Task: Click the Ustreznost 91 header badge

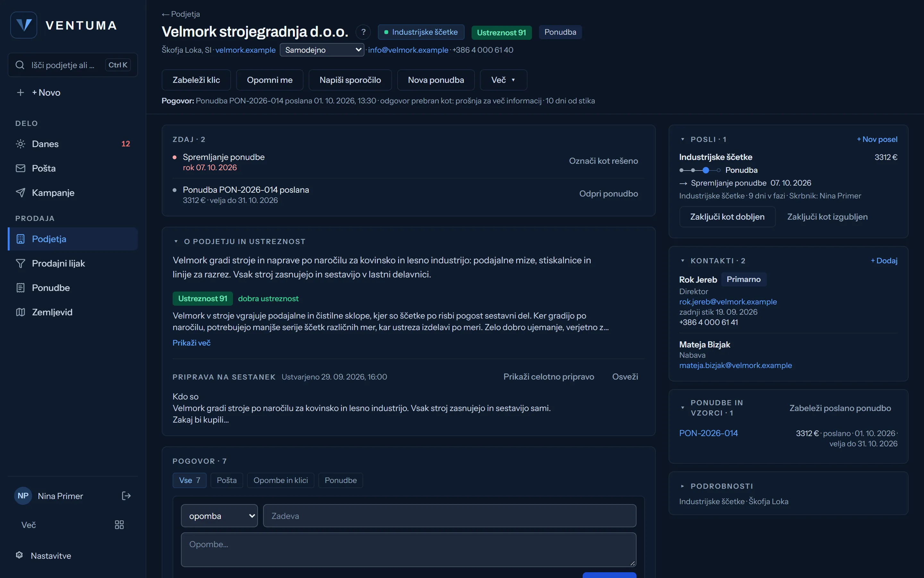Action: pyautogui.click(x=501, y=32)
